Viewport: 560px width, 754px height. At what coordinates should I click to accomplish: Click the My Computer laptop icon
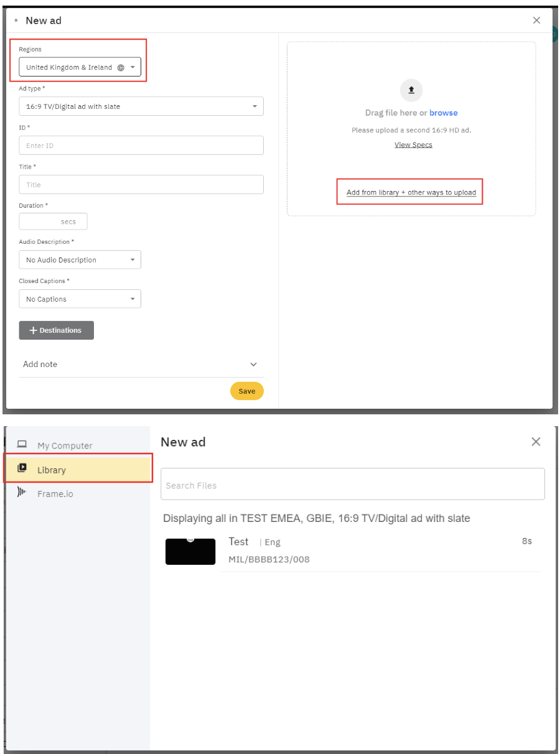click(22, 445)
